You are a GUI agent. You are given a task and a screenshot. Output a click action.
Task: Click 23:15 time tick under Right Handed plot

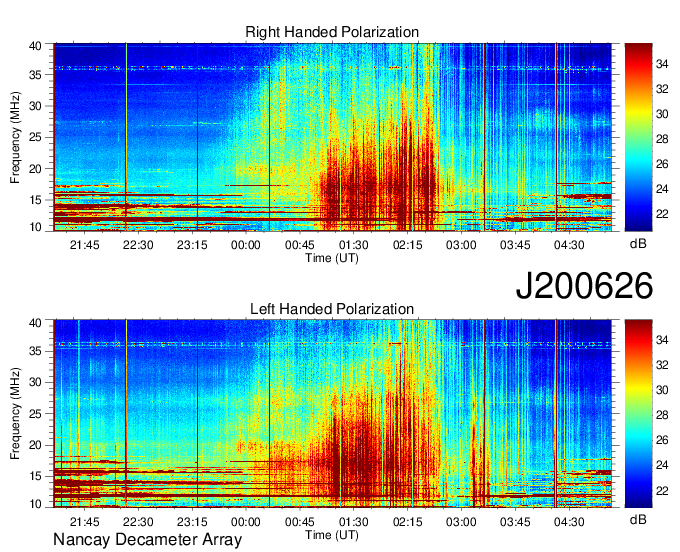192,245
